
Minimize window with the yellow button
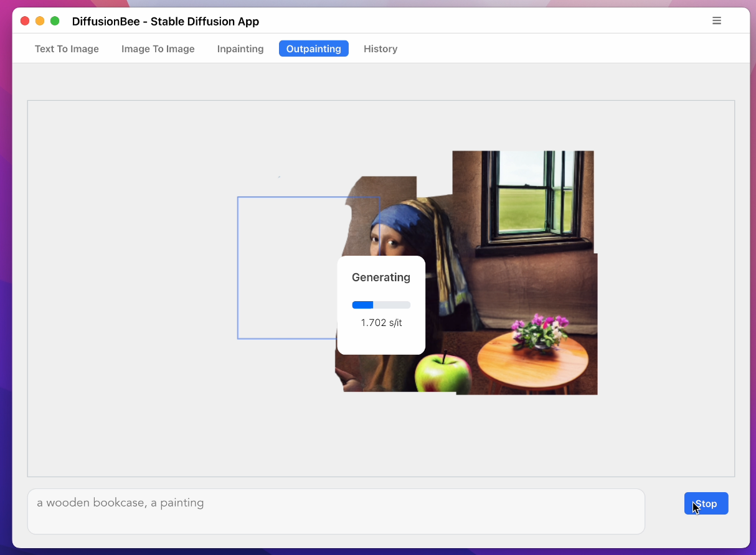[x=40, y=21]
